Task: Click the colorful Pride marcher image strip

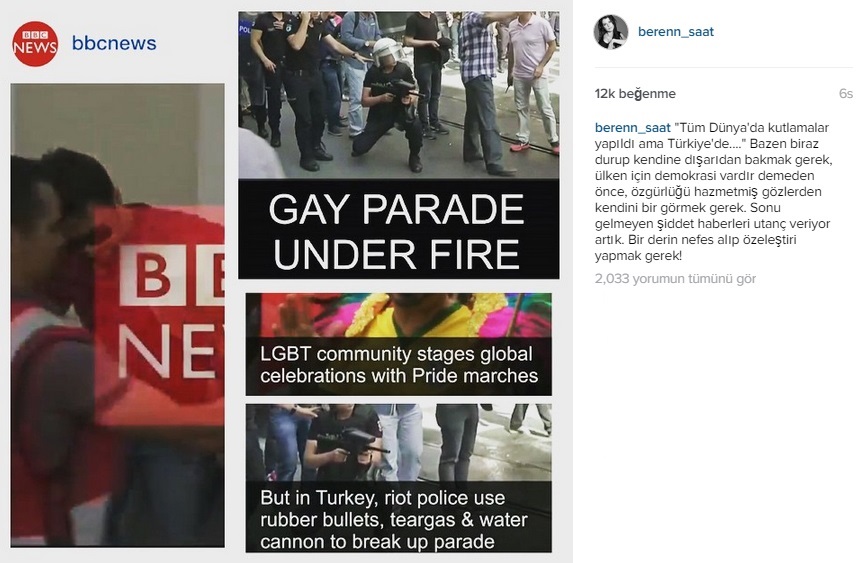Action: tap(398, 315)
